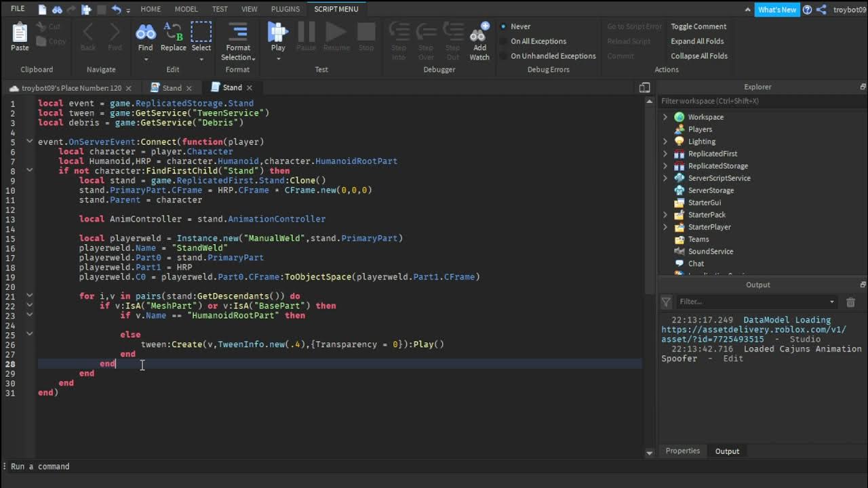Click the Format Selection icon
The image size is (868, 488).
[x=238, y=32]
